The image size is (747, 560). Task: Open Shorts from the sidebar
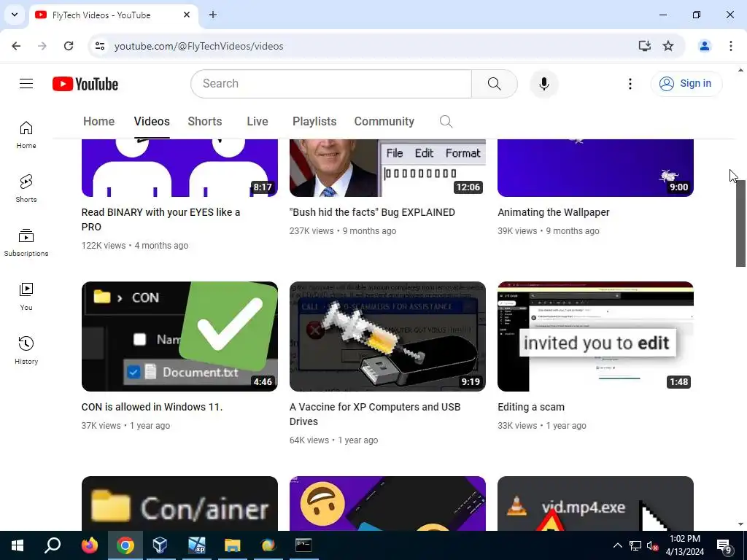(26, 189)
